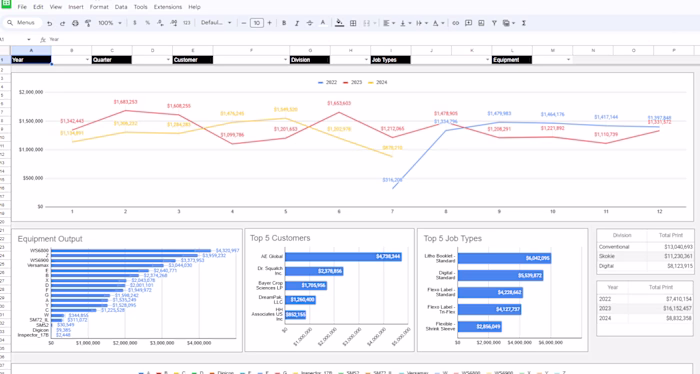Screen dimensions: 700x374
Task: Select the Paint format tool
Action: 88,23
